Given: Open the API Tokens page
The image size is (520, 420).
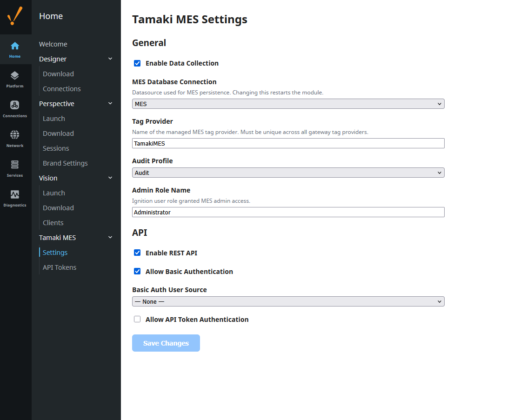Looking at the screenshot, I should point(60,267).
